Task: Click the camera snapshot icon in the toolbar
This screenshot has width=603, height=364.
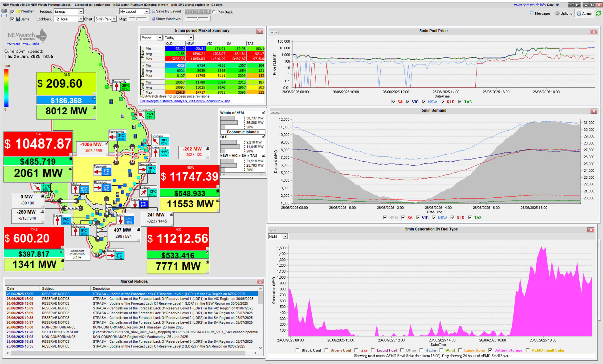Action: coord(4,11)
